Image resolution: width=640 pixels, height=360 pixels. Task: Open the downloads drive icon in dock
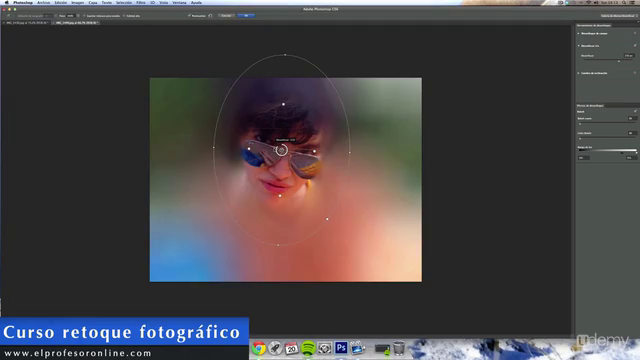pyautogui.click(x=382, y=349)
